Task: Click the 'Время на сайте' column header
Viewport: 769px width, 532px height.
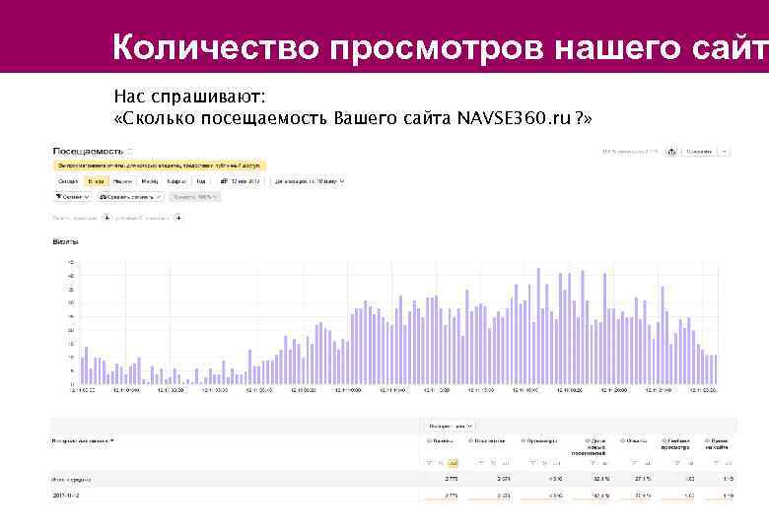Action: point(717,443)
